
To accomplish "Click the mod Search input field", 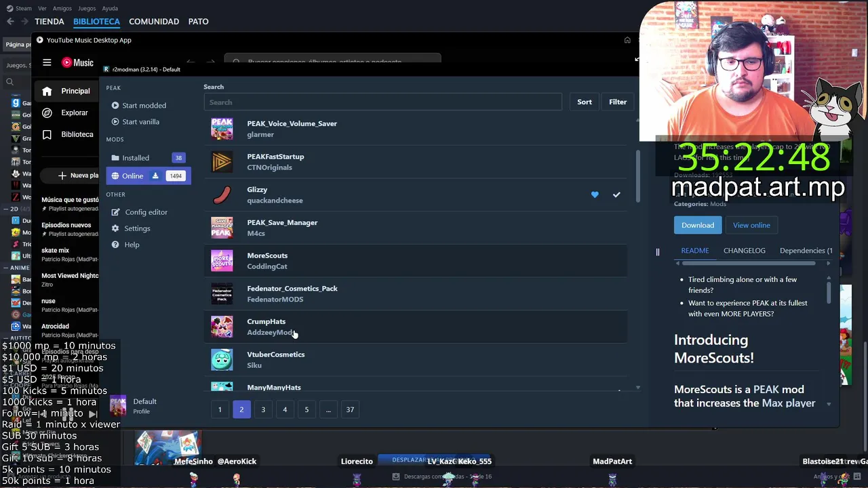I will pos(382,102).
